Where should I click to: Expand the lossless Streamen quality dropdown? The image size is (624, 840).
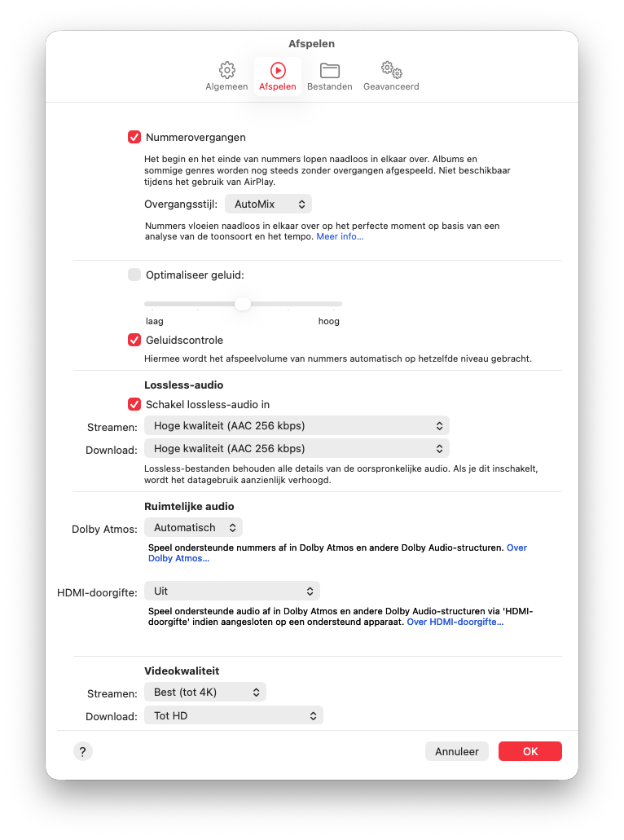pyautogui.click(x=297, y=425)
